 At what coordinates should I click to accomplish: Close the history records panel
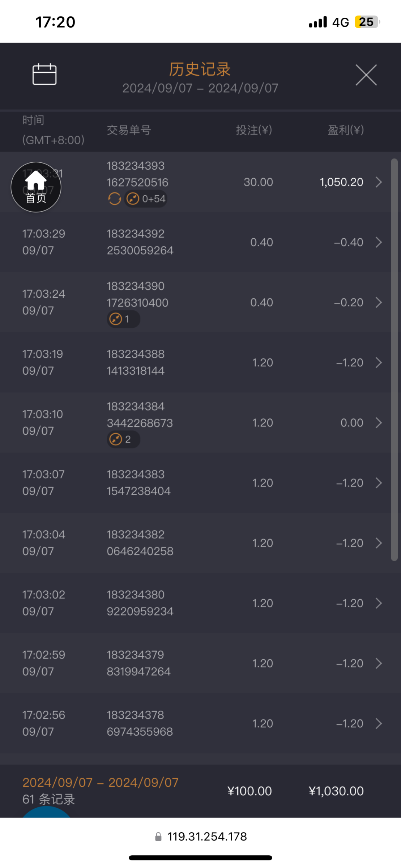[x=366, y=75]
